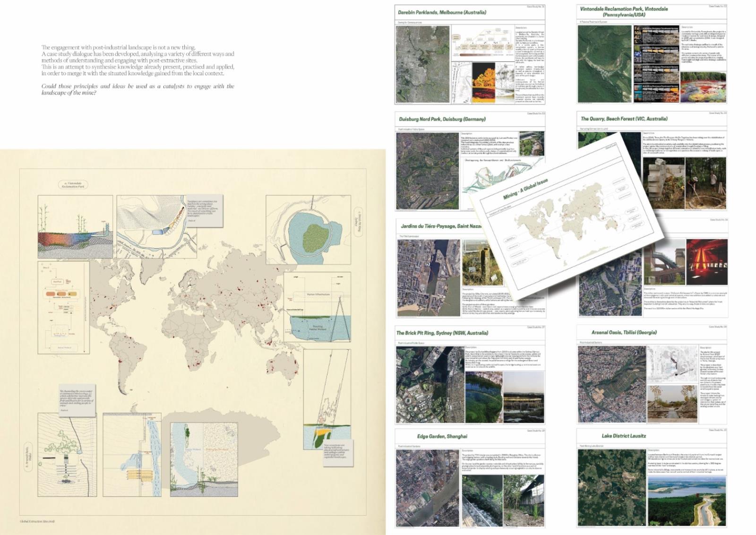Image resolution: width=756 pixels, height=535 pixels.
Task: Open the Lake Lausitz winding road aerial photo
Action: (687, 501)
